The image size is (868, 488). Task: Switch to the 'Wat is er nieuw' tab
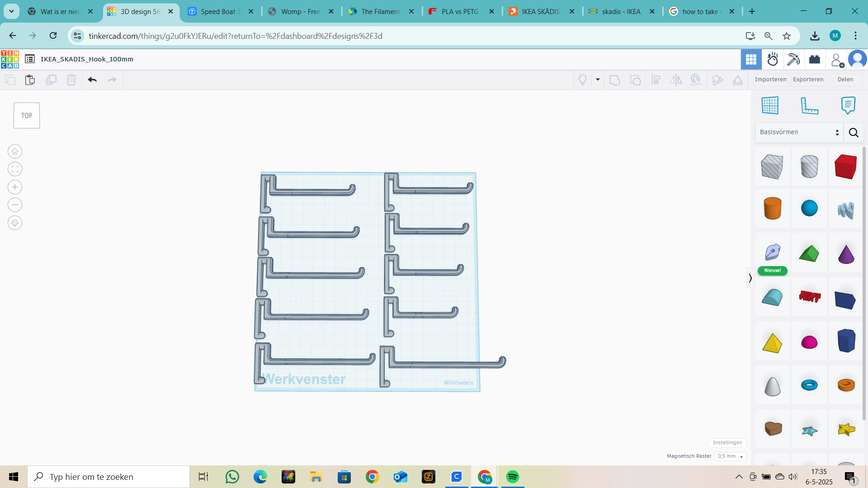tap(61, 11)
